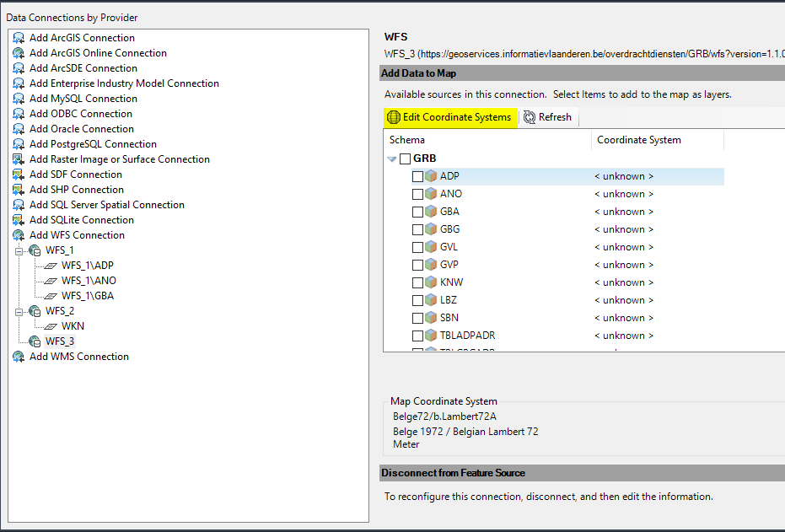Click the Refresh icon beside Edit Coordinate Systems
Image resolution: width=785 pixels, height=532 pixels.
point(530,117)
